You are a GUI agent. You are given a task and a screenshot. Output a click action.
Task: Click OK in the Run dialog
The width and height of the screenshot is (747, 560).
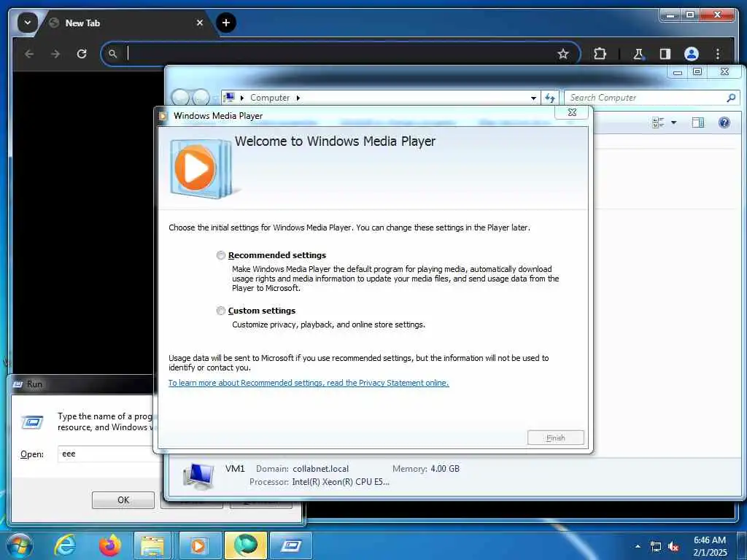tap(123, 500)
